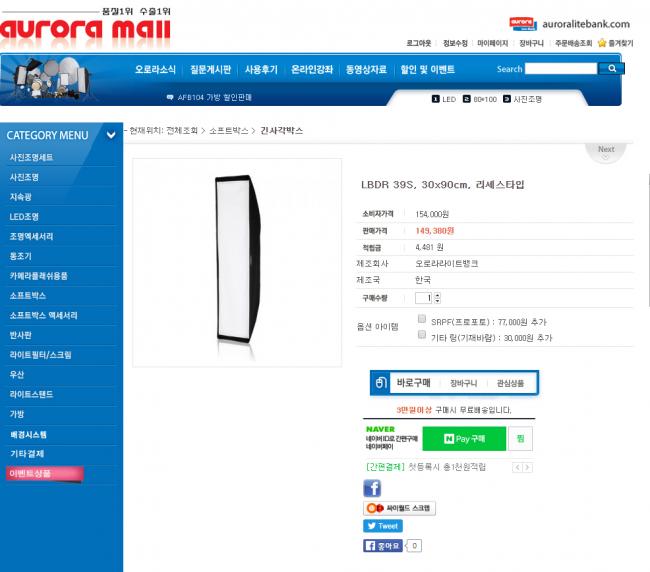Check the 기타 링(기재바람) option checkbox
The image size is (650, 572).
(422, 334)
